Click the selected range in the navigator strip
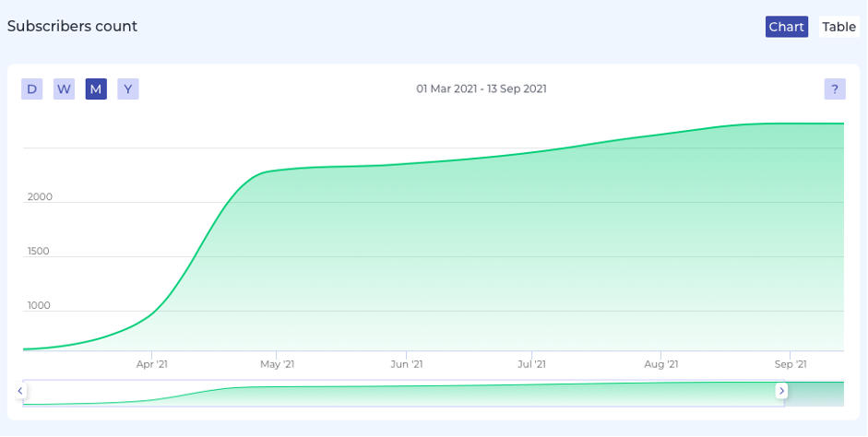This screenshot has width=868, height=437. (x=401, y=393)
